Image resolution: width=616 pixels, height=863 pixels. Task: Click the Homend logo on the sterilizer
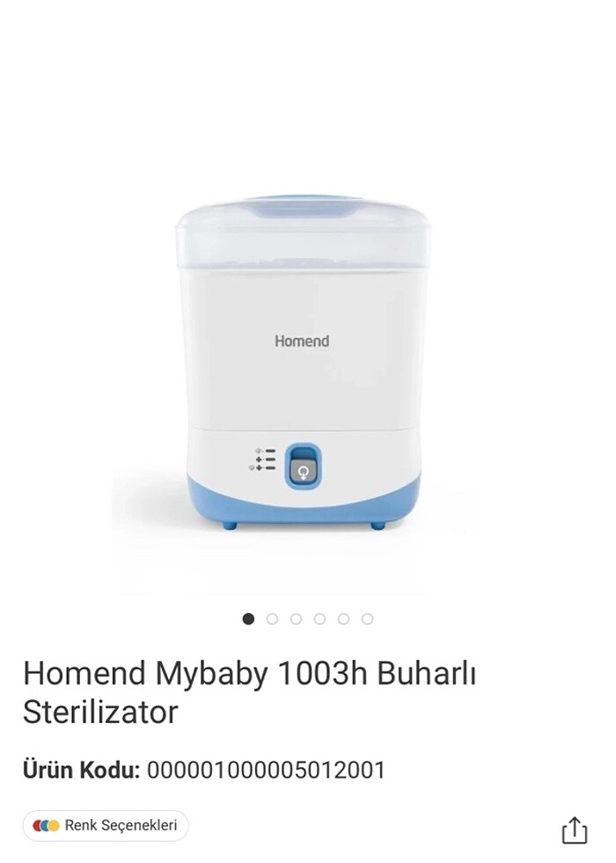coord(302,342)
